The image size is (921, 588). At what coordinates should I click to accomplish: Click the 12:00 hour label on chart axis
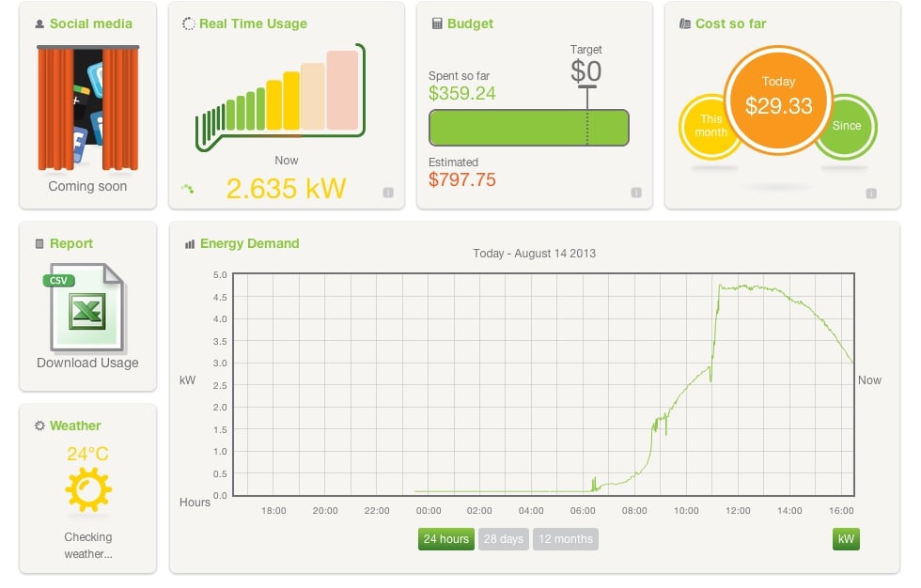tap(738, 511)
